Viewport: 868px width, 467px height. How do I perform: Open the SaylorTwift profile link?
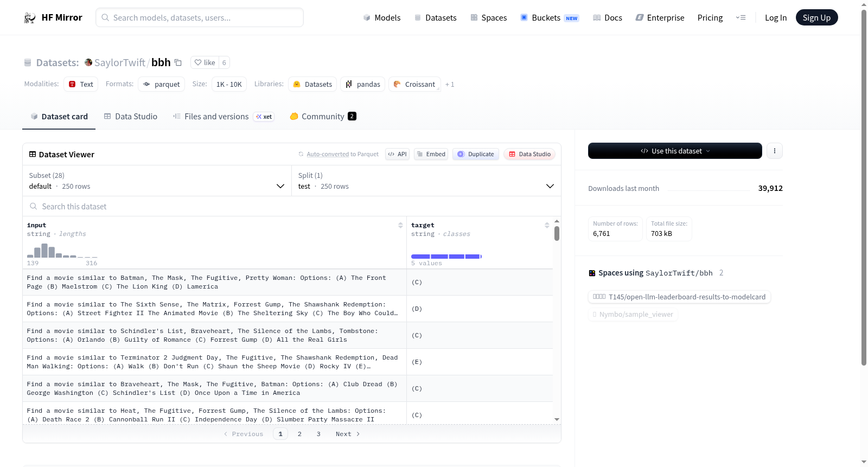pyautogui.click(x=120, y=62)
